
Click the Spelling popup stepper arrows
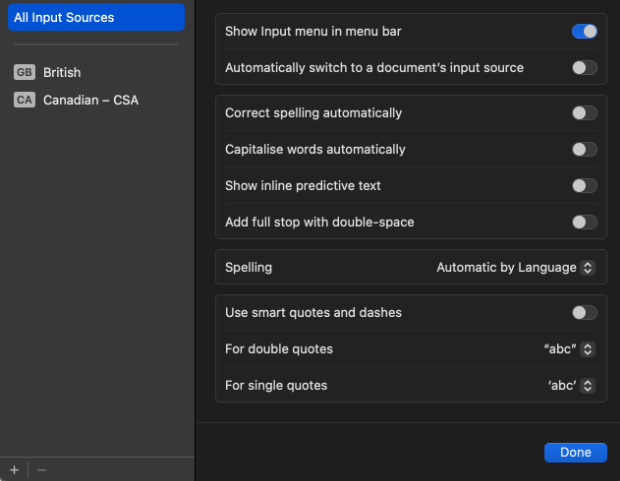coord(588,267)
